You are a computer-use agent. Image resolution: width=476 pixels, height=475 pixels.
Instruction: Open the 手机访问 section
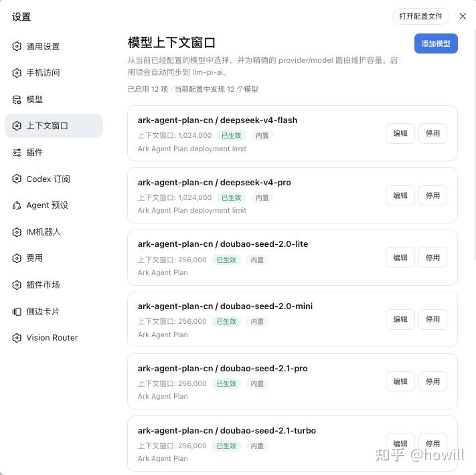[x=54, y=73]
